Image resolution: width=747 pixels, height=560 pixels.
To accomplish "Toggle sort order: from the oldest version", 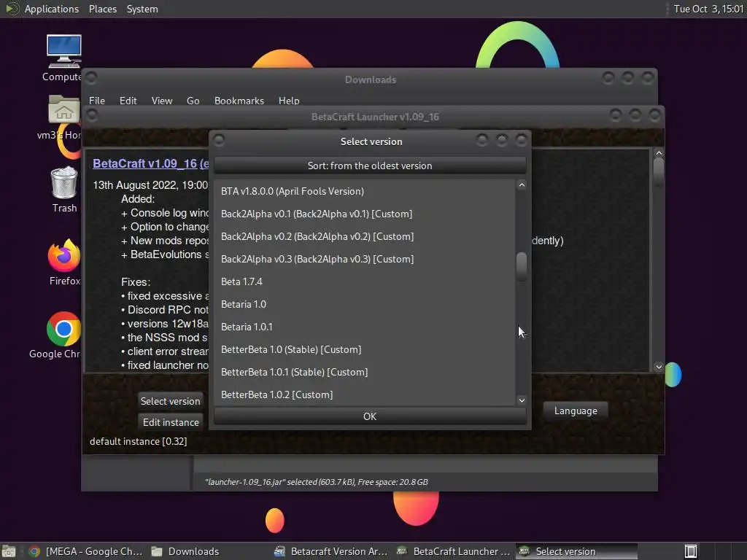I will (370, 166).
